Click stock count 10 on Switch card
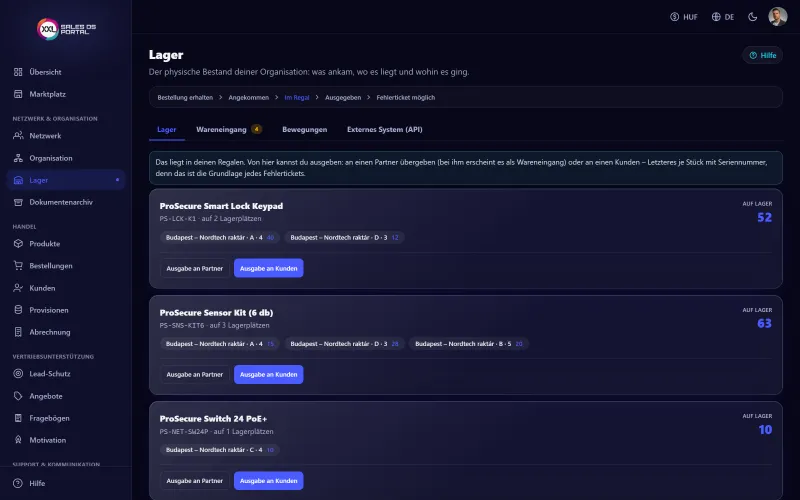This screenshot has width=800, height=500. coord(765,430)
